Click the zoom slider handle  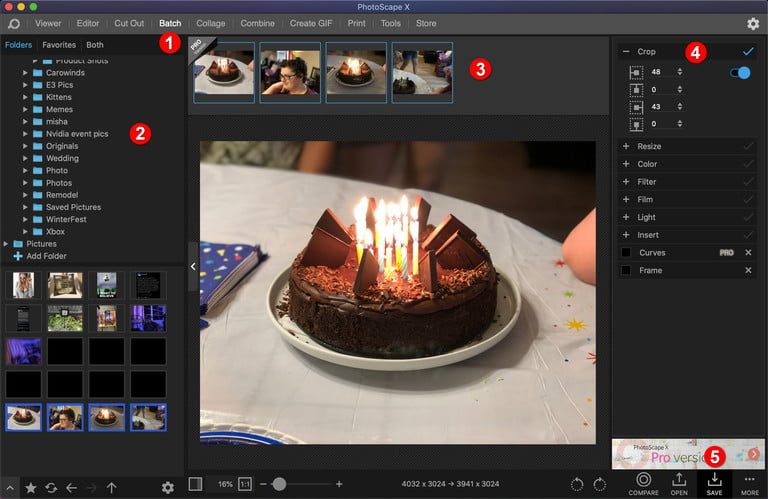(x=279, y=484)
